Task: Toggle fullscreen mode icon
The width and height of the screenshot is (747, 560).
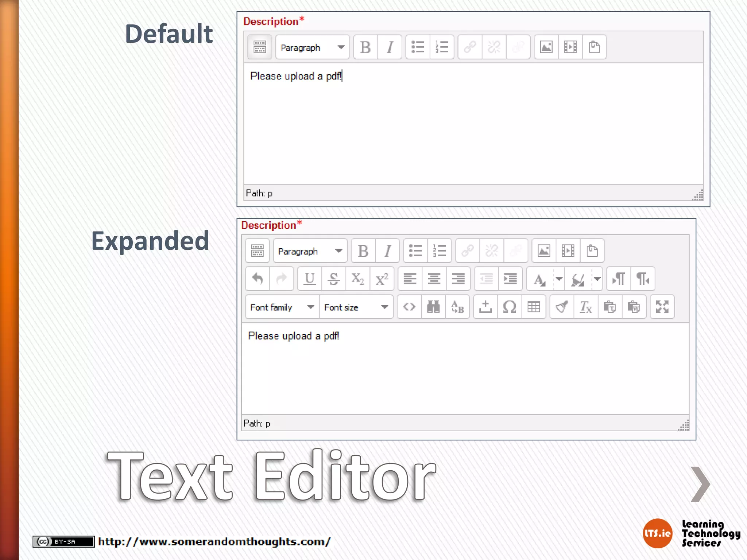Action: pyautogui.click(x=662, y=307)
